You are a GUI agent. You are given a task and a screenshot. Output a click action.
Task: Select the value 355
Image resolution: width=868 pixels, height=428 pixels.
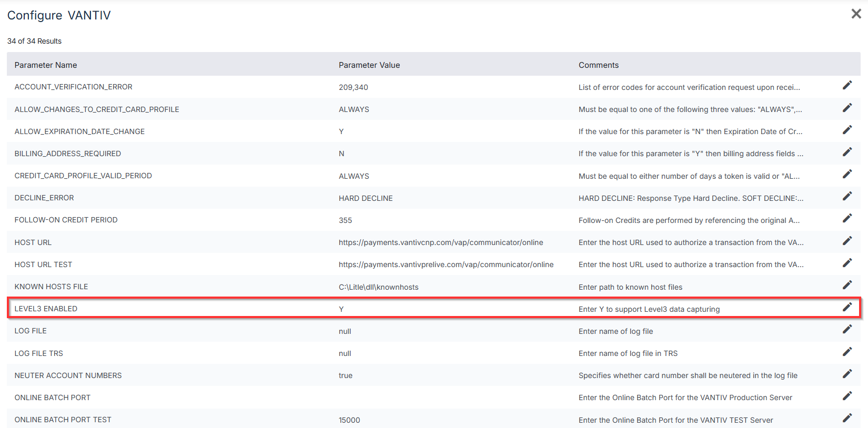click(346, 220)
